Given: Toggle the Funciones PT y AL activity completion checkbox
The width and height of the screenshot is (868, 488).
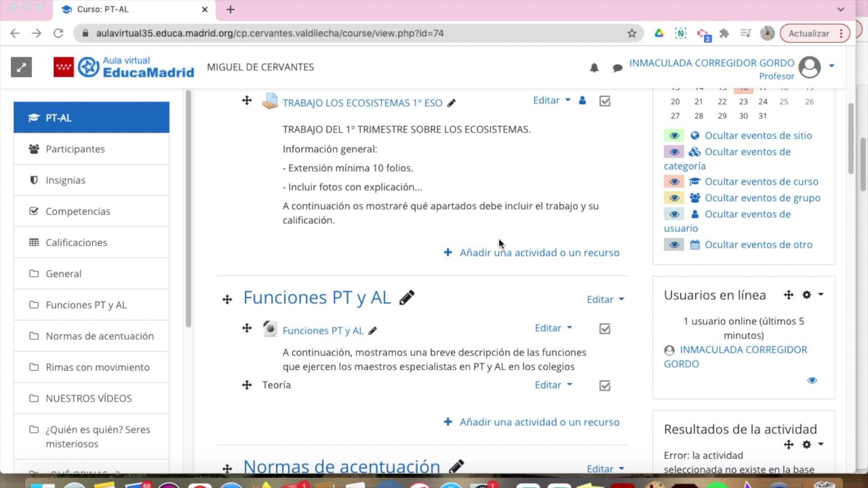Looking at the screenshot, I should point(604,328).
